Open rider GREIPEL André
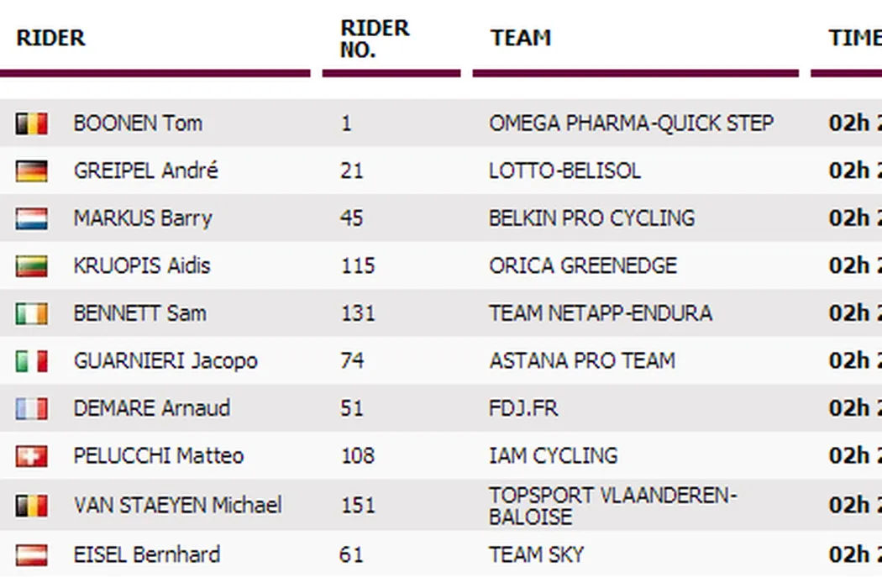The image size is (882, 588). 145,171
